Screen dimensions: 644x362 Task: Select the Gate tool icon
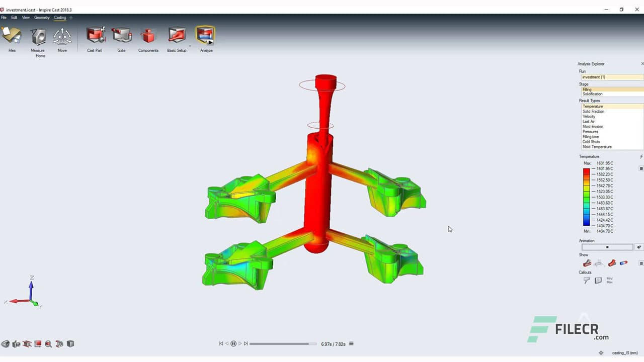pyautogui.click(x=121, y=36)
